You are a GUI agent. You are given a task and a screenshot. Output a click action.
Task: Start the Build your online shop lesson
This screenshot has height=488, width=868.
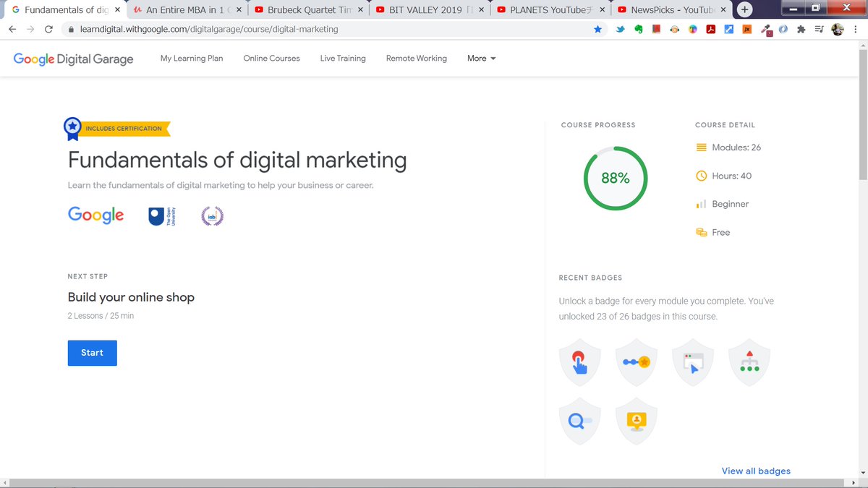point(92,353)
